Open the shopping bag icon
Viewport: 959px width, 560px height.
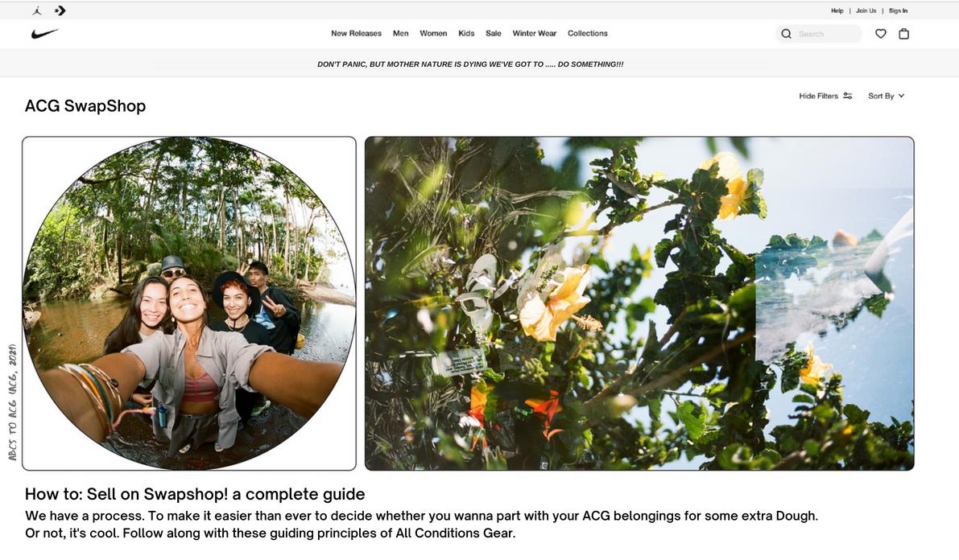click(x=904, y=34)
